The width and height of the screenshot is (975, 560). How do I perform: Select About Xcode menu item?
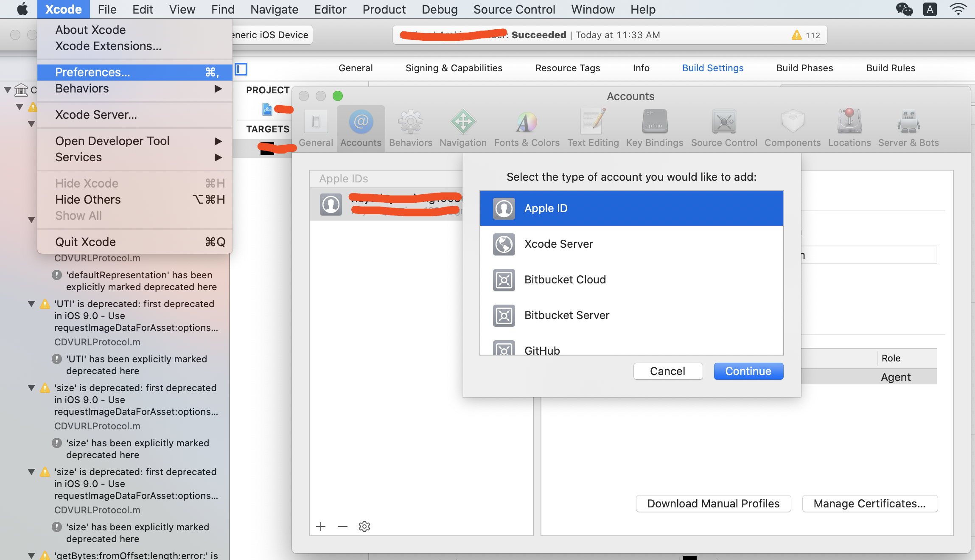point(135,30)
